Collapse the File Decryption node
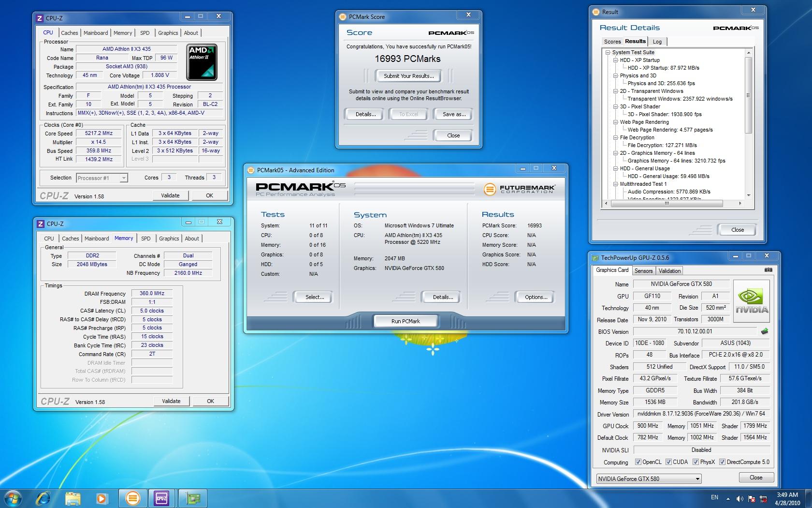 point(615,137)
